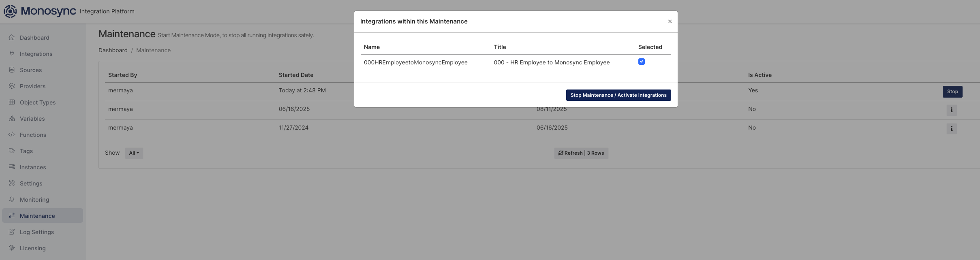Click the Licensing fingerprint icon
Viewport: 980px width, 260px height.
[x=12, y=248]
